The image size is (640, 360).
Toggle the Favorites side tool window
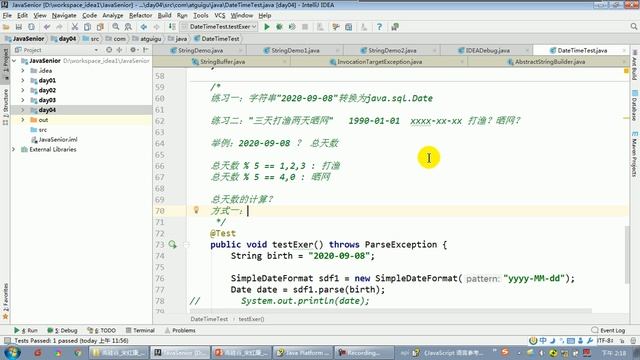5,301
